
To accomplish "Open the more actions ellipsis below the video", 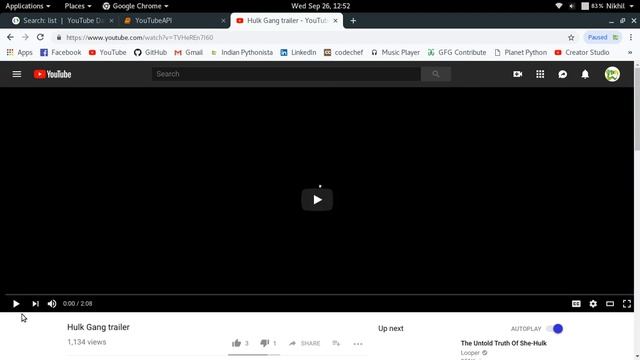I will coord(358,344).
